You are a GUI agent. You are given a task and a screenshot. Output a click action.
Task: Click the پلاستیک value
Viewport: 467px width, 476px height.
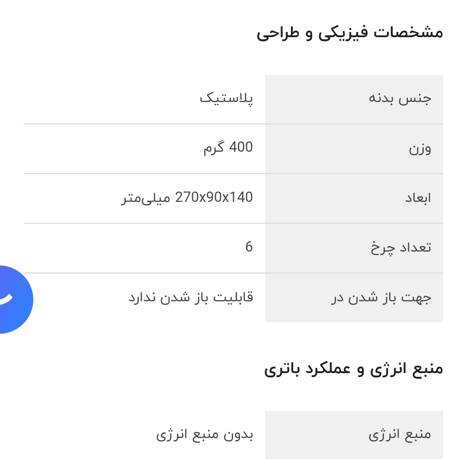point(226,99)
